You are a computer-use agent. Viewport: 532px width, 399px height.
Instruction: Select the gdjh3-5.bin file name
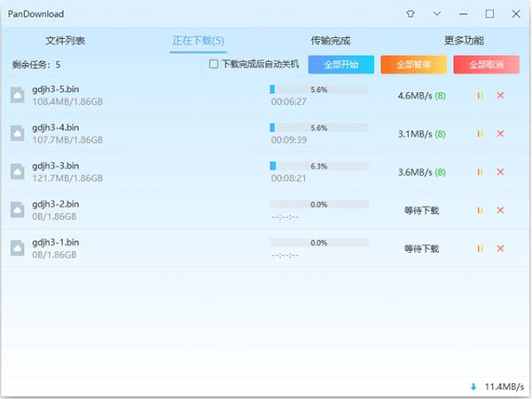pyautogui.click(x=56, y=90)
